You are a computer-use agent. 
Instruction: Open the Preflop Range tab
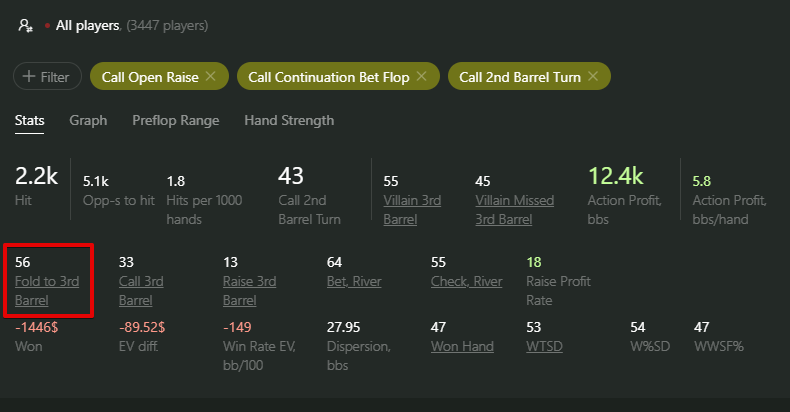[x=175, y=120]
